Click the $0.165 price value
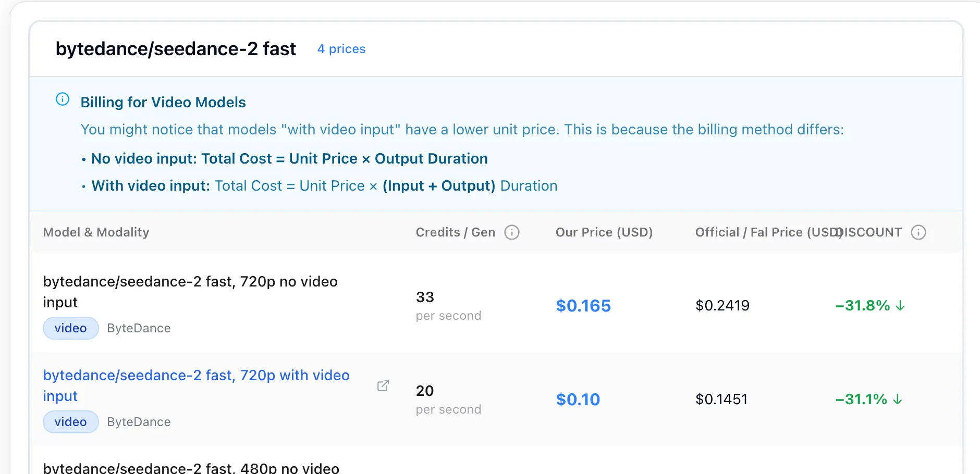This screenshot has height=474, width=980. 583,306
